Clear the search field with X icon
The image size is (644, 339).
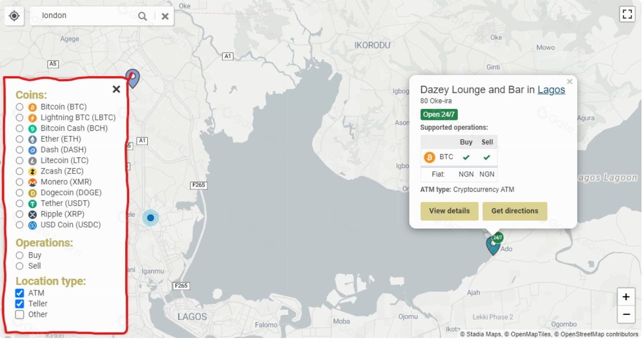point(165,17)
